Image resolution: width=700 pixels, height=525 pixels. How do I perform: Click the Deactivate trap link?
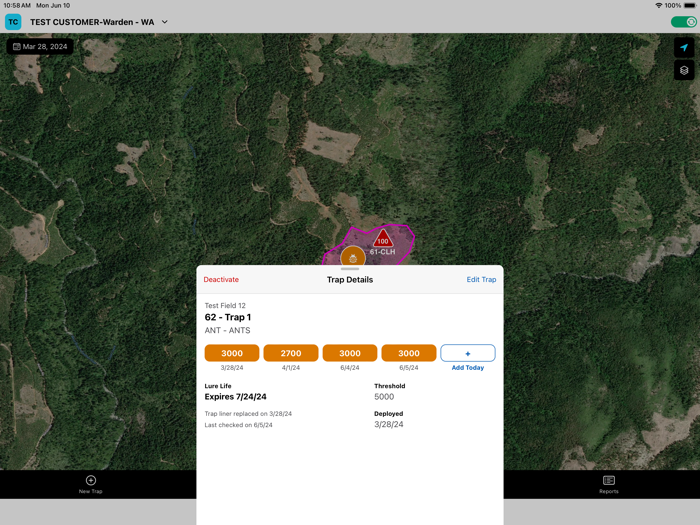pyautogui.click(x=221, y=279)
